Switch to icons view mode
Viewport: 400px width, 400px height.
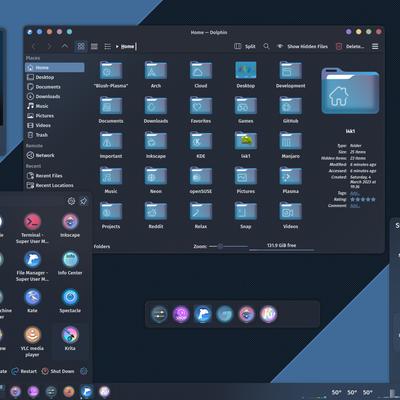[x=81, y=46]
